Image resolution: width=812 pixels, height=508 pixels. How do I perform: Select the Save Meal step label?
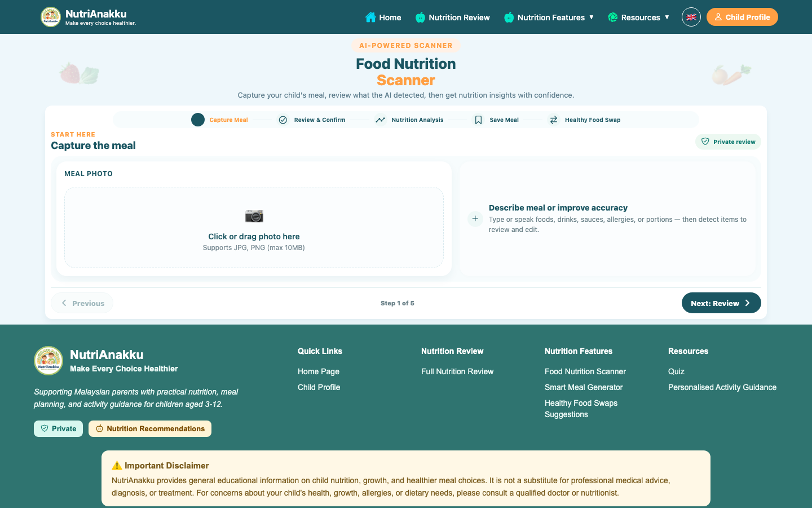point(504,120)
